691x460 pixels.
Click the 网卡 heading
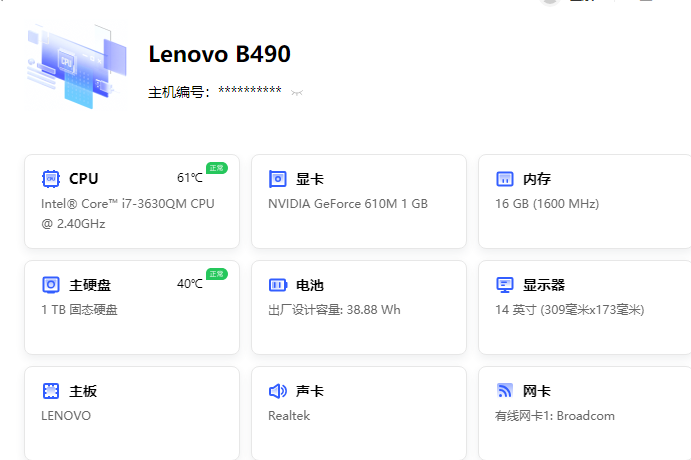point(537,391)
